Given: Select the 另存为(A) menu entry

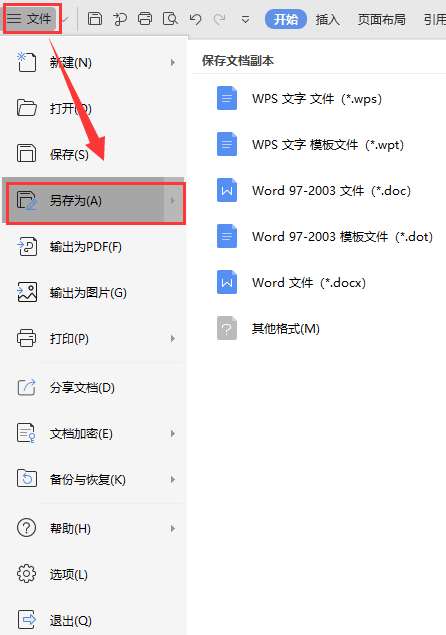Looking at the screenshot, I should 94,201.
